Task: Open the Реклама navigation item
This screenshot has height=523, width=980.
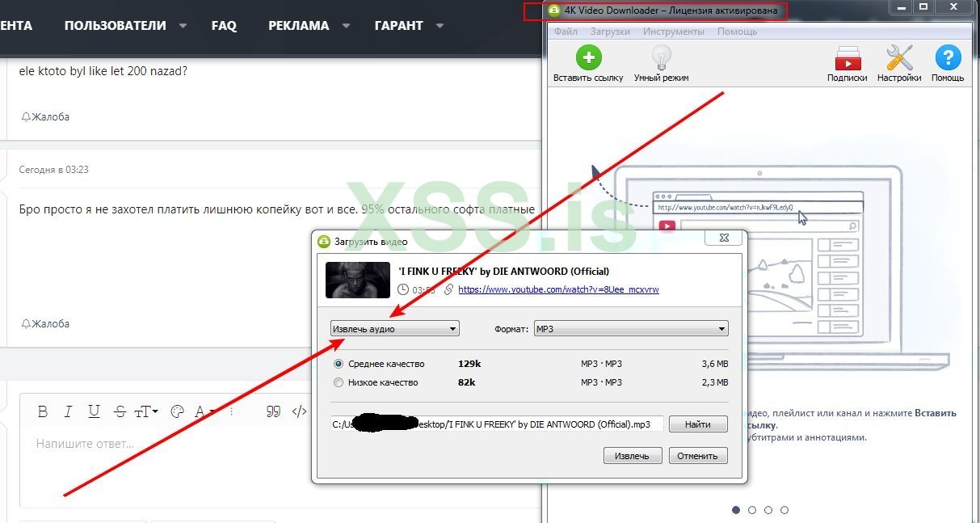Action: click(299, 26)
